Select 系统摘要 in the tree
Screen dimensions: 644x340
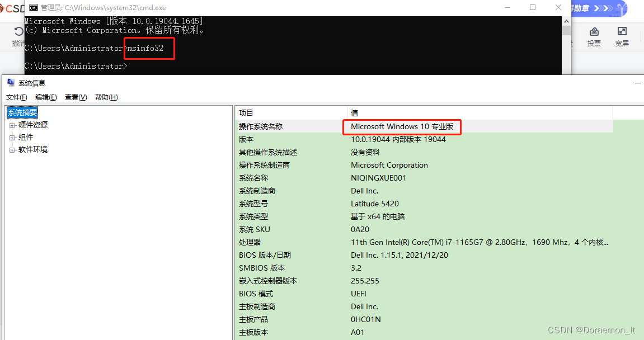(22, 112)
